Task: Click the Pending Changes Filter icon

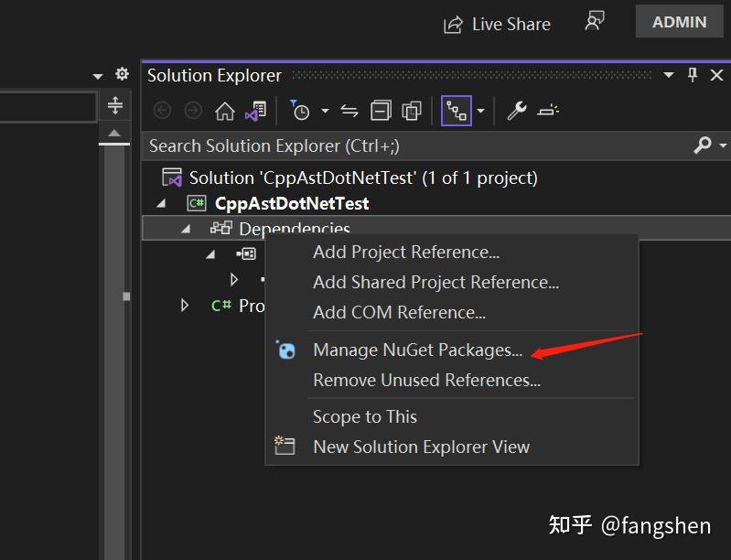Action: click(x=301, y=111)
